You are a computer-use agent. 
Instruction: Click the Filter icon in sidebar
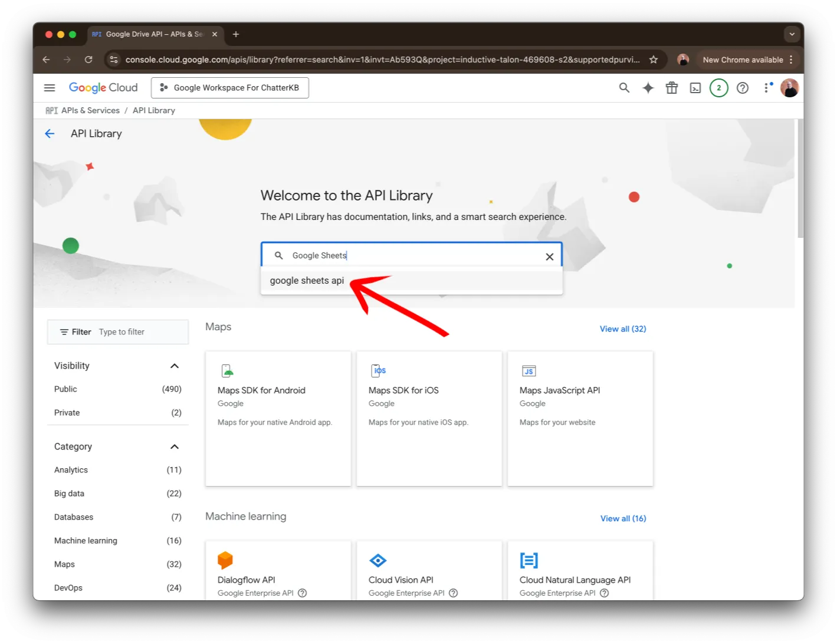[x=64, y=332]
